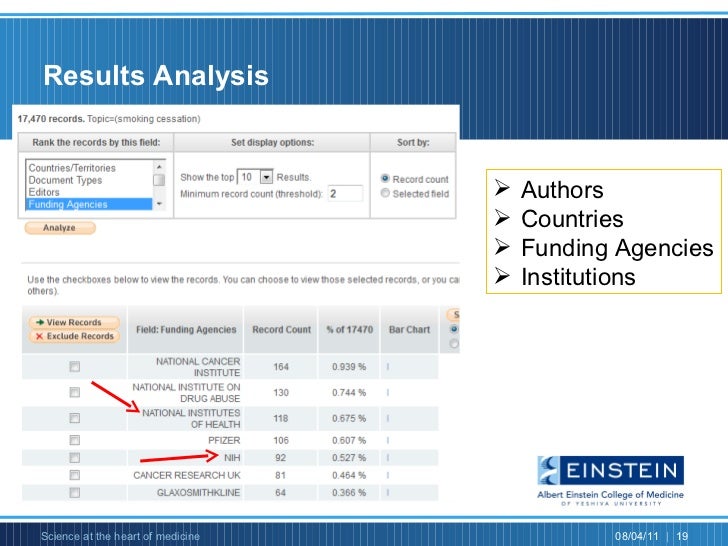Click the 'GLAXOSMITHKLINE' agency name

tap(198, 493)
